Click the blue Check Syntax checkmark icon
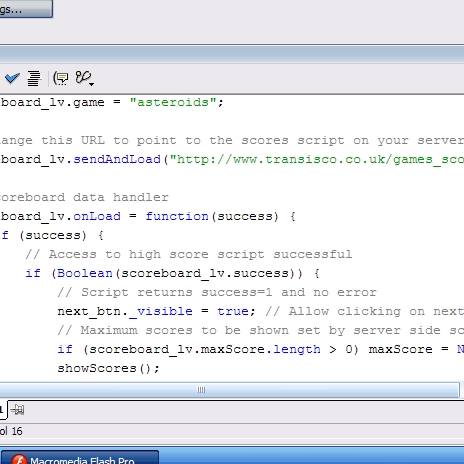The height and width of the screenshot is (464, 464). click(12, 78)
